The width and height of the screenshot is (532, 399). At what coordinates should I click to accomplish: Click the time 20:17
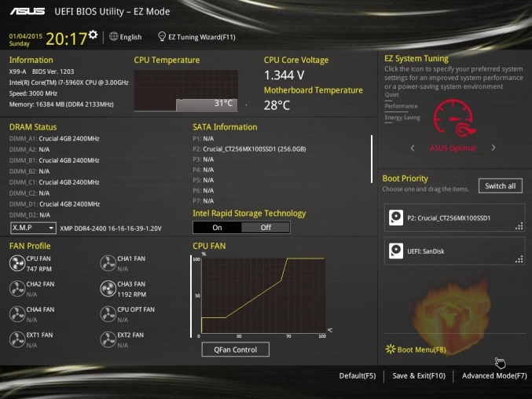click(x=66, y=38)
